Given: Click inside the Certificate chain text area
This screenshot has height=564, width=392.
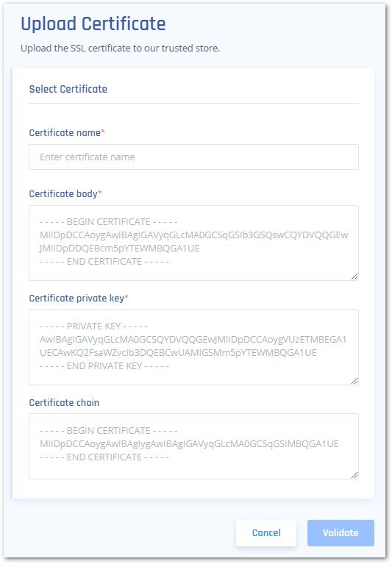Looking at the screenshot, I should pos(193,446).
